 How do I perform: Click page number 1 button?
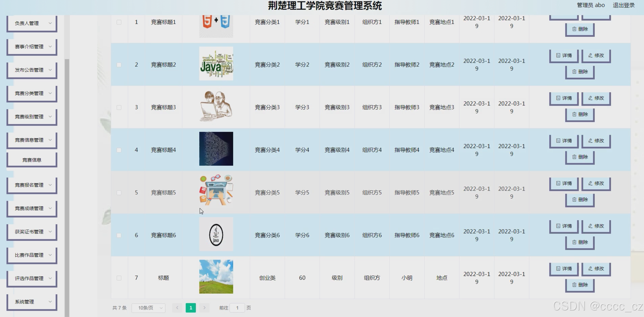[191, 308]
